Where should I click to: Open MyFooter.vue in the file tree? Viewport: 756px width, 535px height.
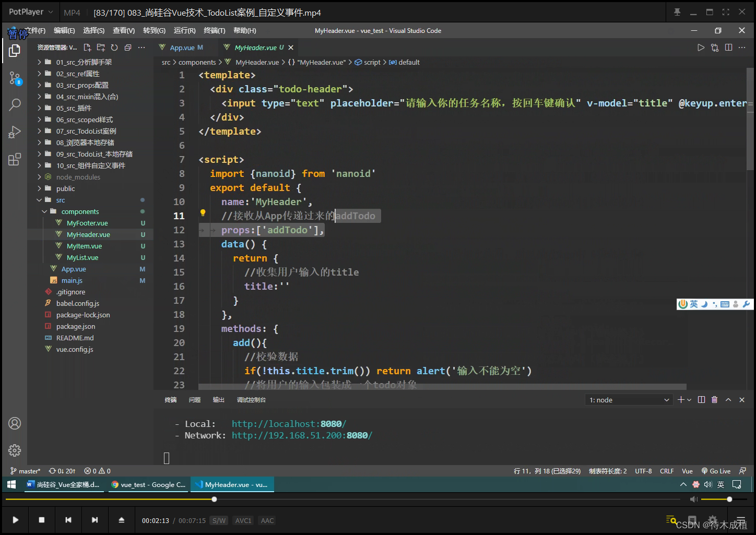coord(87,223)
